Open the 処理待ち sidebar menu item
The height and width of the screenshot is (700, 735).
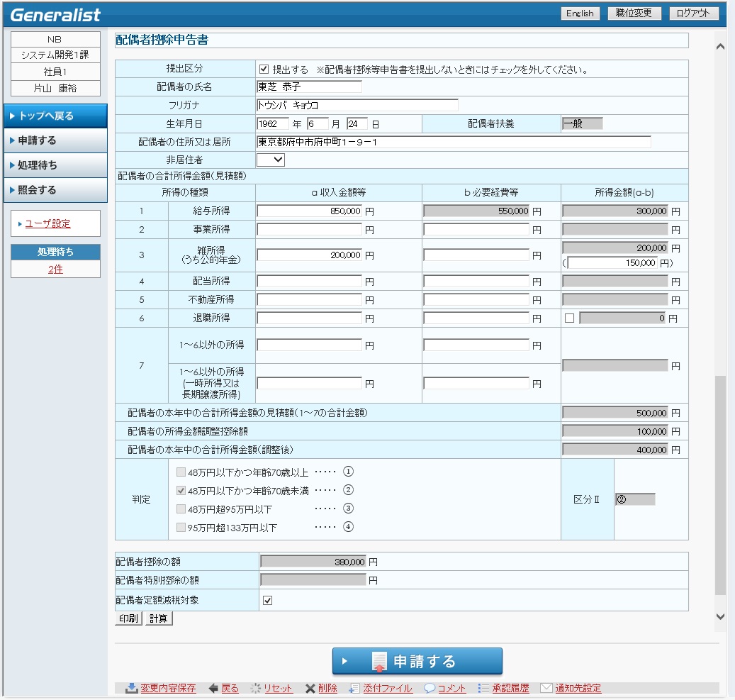pos(55,165)
